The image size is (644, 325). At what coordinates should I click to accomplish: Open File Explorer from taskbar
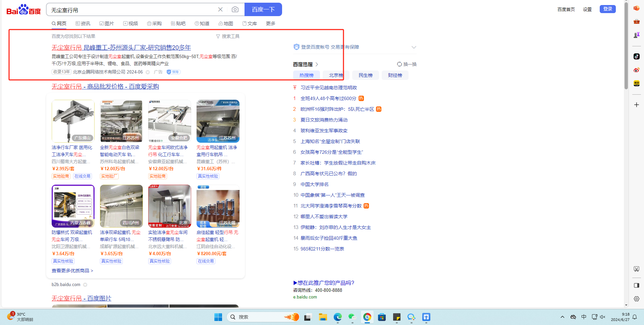pos(323,317)
